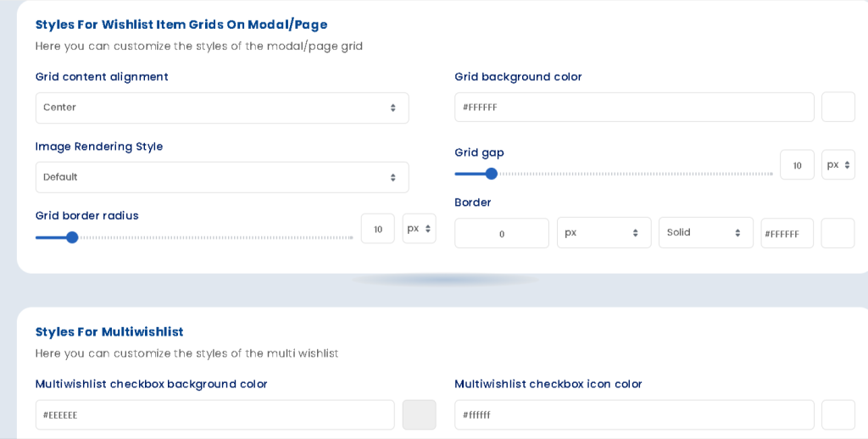Open the Border style Solid dropdown

705,233
